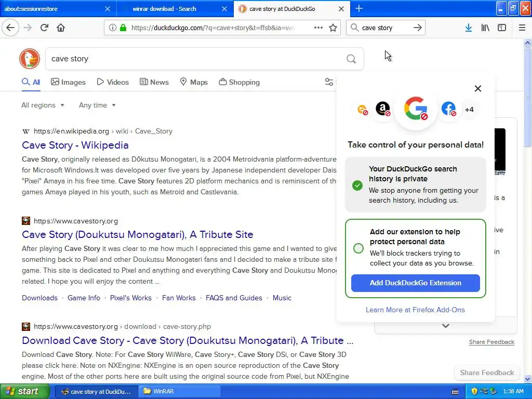Toggle the sidebar icon in toolbar
532x399 pixels.
(x=502, y=28)
